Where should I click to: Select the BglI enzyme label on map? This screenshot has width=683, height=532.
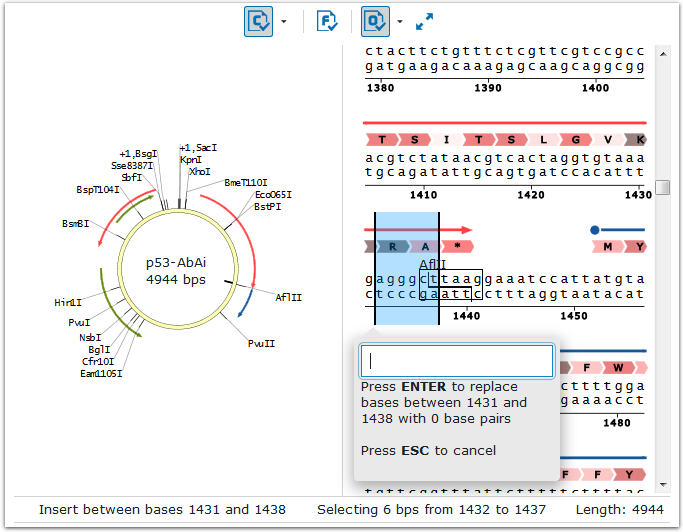99,349
